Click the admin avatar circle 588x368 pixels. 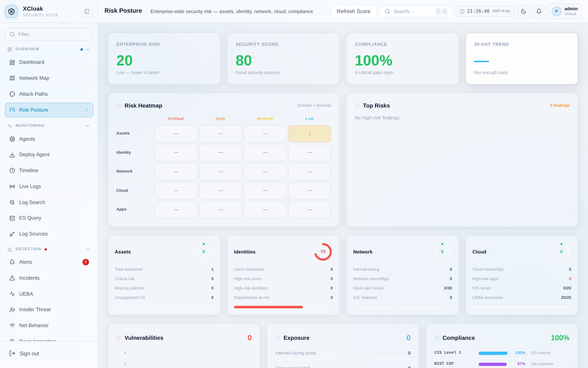(556, 11)
